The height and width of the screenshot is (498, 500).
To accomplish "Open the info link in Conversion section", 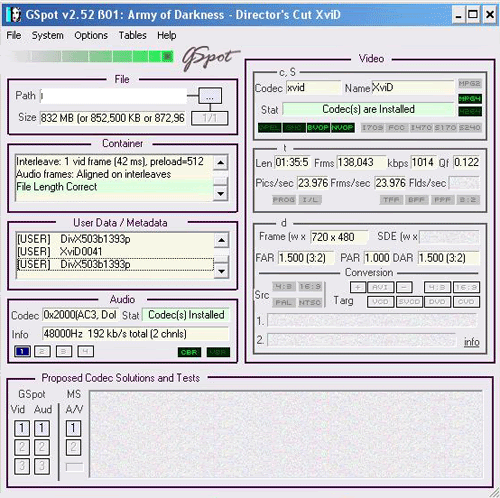I will click(x=472, y=342).
